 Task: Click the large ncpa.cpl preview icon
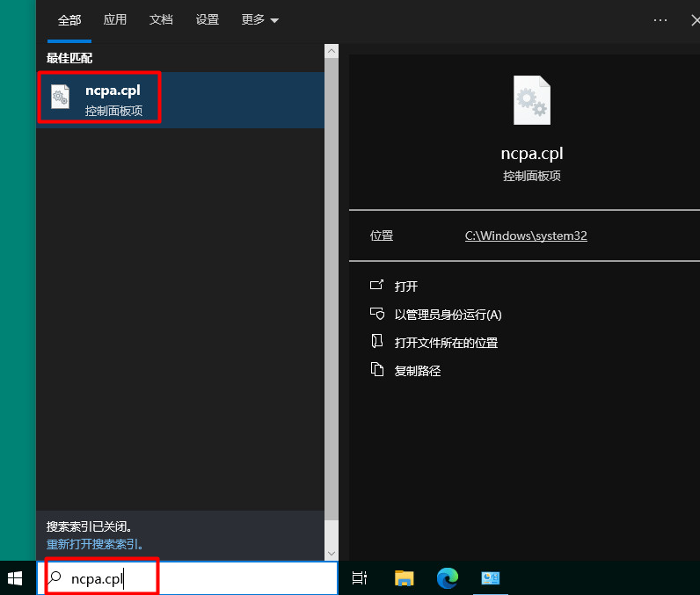[531, 100]
